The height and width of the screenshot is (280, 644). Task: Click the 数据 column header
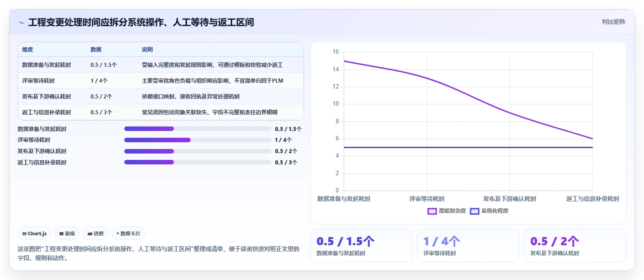[x=96, y=49]
